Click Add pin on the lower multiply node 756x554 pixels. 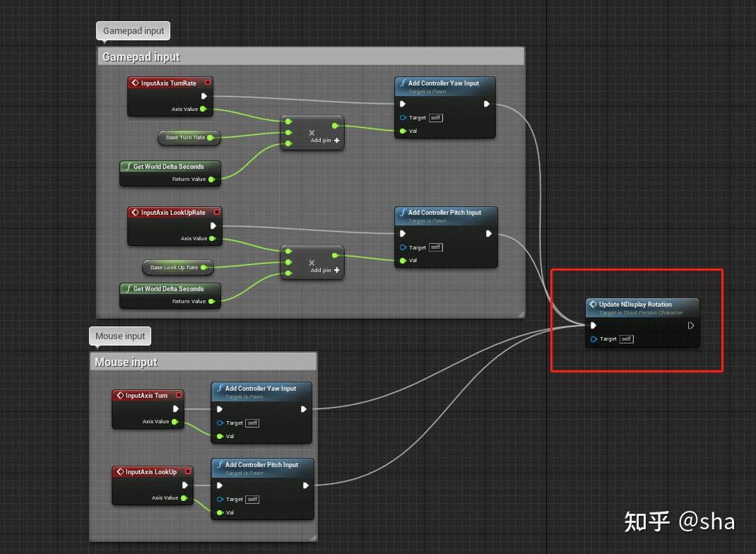pyautogui.click(x=319, y=270)
